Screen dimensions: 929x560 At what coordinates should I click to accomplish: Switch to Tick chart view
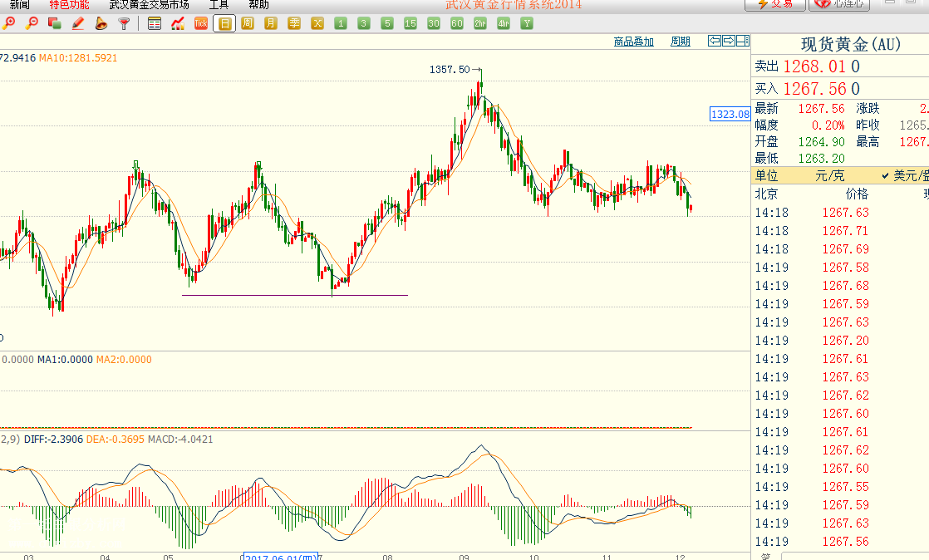point(200,23)
